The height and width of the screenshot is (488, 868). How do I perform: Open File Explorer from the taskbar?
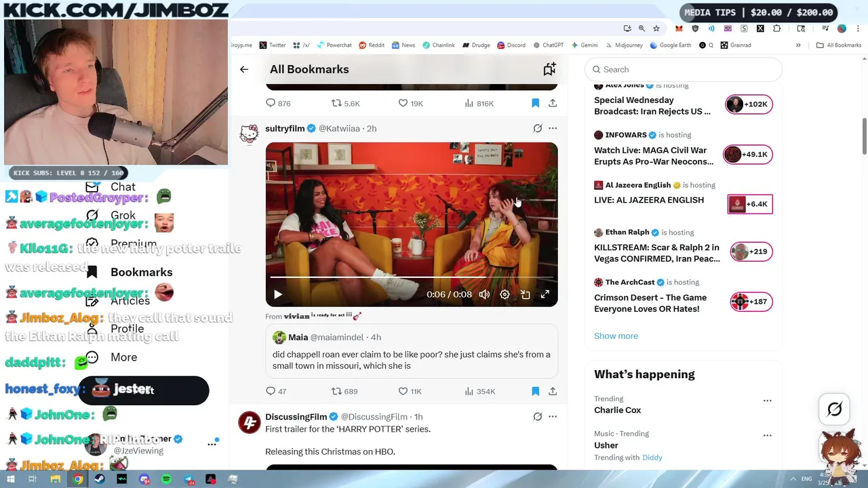click(56, 479)
